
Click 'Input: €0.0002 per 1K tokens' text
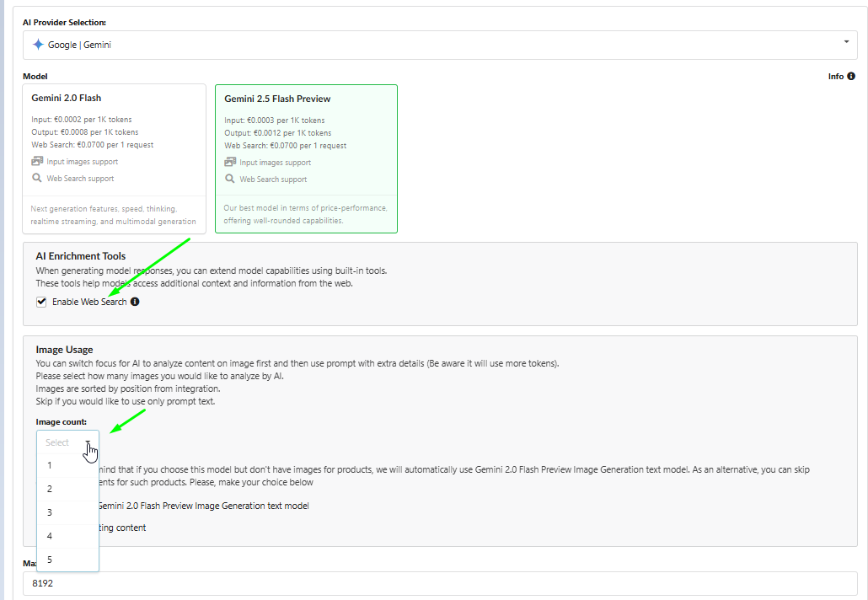[82, 120]
